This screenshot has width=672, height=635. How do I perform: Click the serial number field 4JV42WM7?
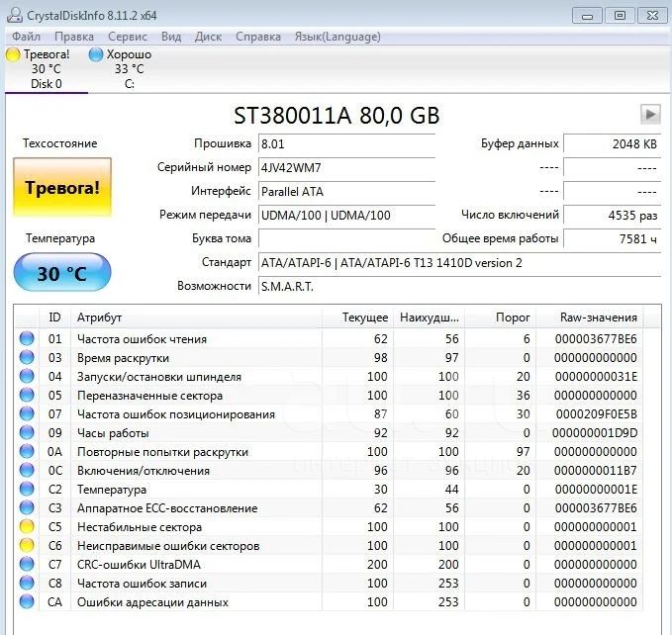[346, 167]
